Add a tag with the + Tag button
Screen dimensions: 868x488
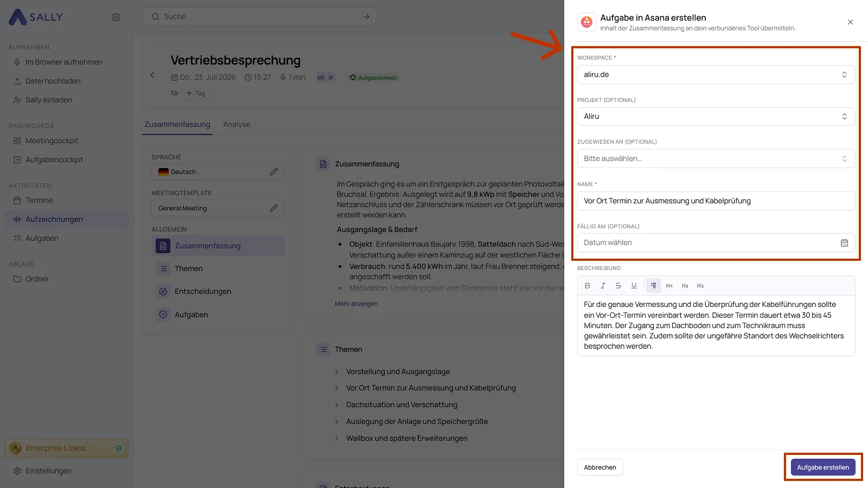[196, 93]
